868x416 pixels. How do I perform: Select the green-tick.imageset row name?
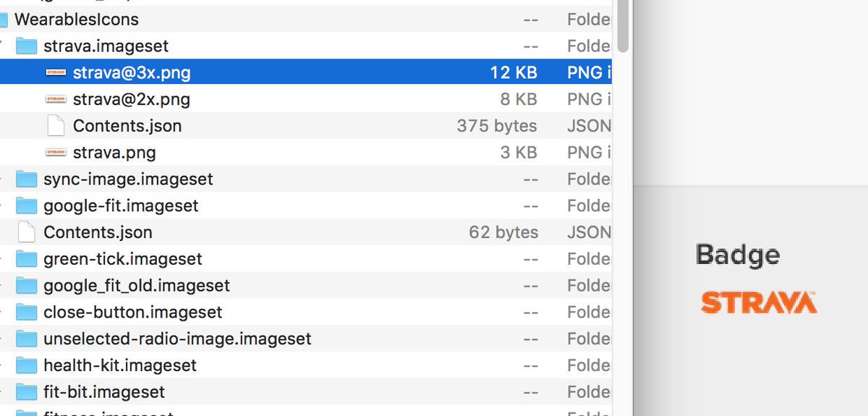click(123, 259)
